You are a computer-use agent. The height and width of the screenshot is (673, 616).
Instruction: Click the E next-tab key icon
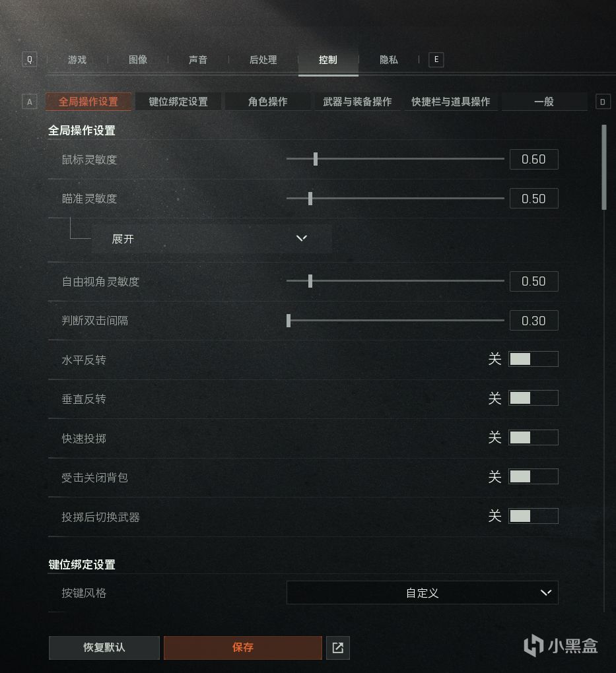(436, 59)
